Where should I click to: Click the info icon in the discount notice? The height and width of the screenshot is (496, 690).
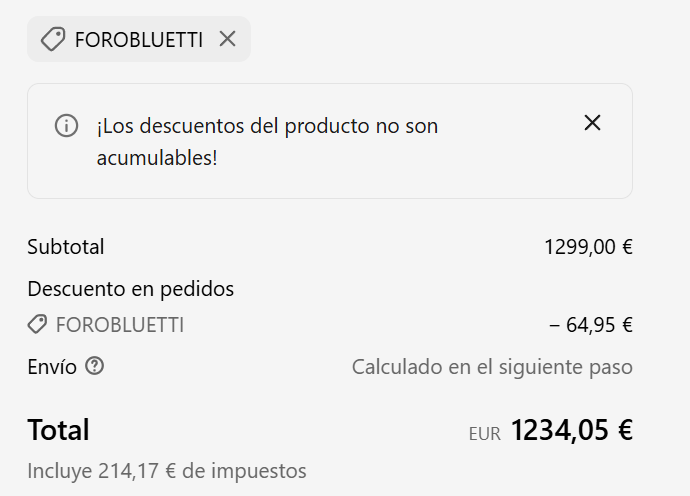pyautogui.click(x=66, y=126)
